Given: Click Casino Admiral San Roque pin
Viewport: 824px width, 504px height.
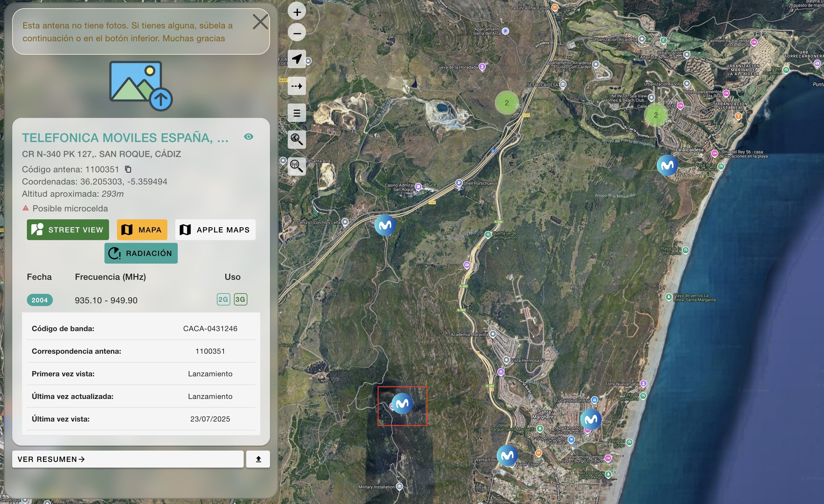Looking at the screenshot, I should tap(418, 187).
